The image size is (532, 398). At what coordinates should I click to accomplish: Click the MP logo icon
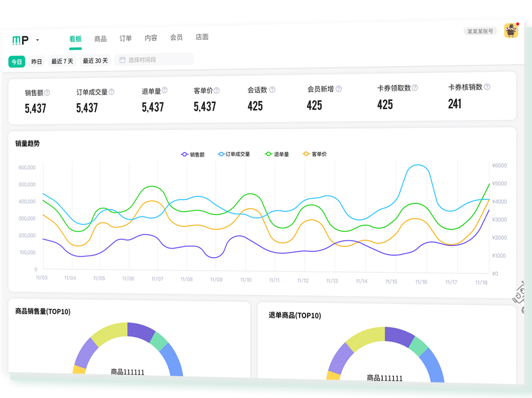click(x=20, y=40)
